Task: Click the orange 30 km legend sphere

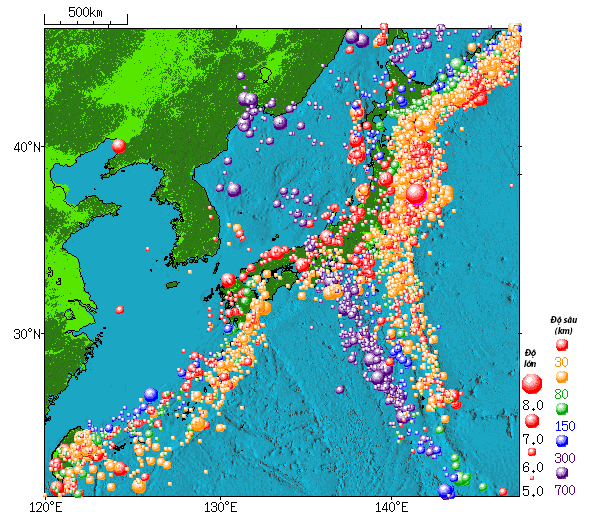Action: pos(562,377)
